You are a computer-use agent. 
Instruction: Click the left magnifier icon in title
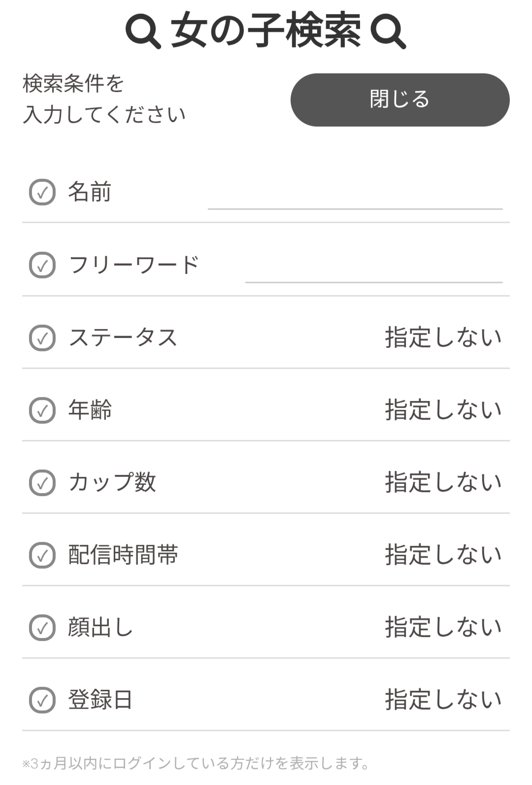tap(143, 31)
